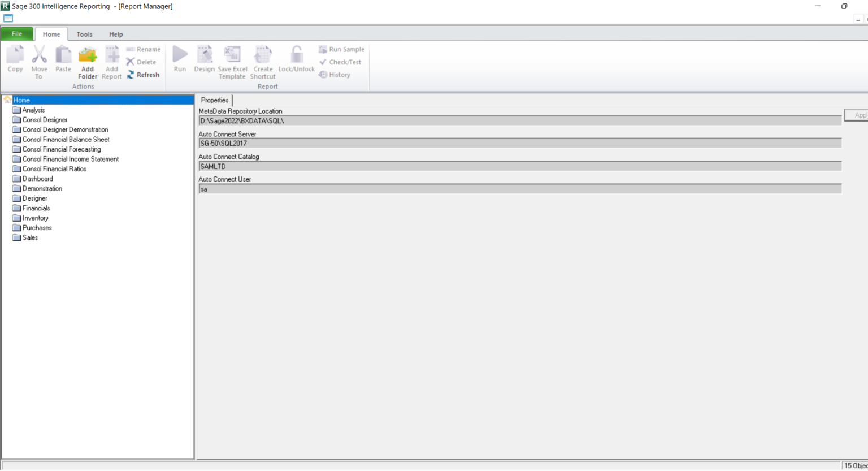Select the Properties tab

click(214, 100)
